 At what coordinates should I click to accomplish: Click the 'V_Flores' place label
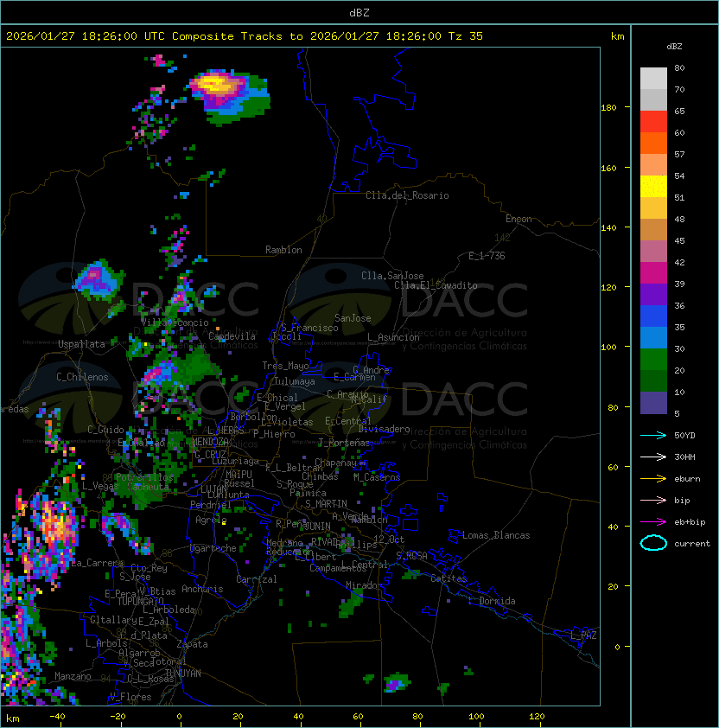click(130, 696)
